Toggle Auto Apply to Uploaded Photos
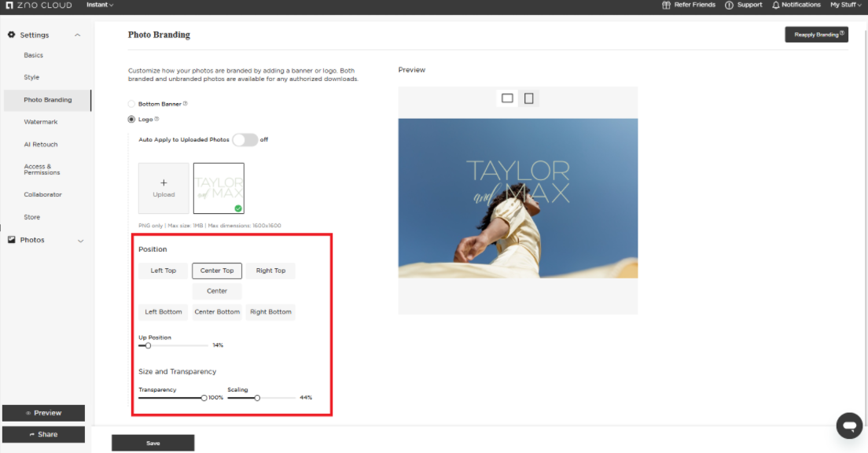Screen dimensions: 868x453 (x=245, y=139)
